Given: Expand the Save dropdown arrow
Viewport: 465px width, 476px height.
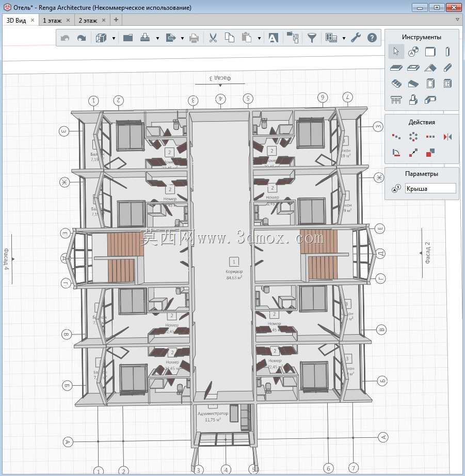Looking at the screenshot, I should point(157,39).
